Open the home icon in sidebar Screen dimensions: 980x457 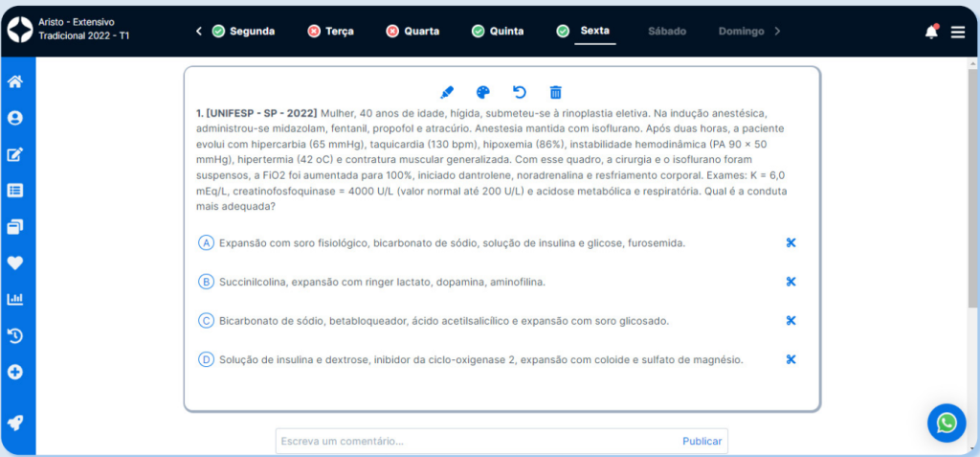point(15,81)
